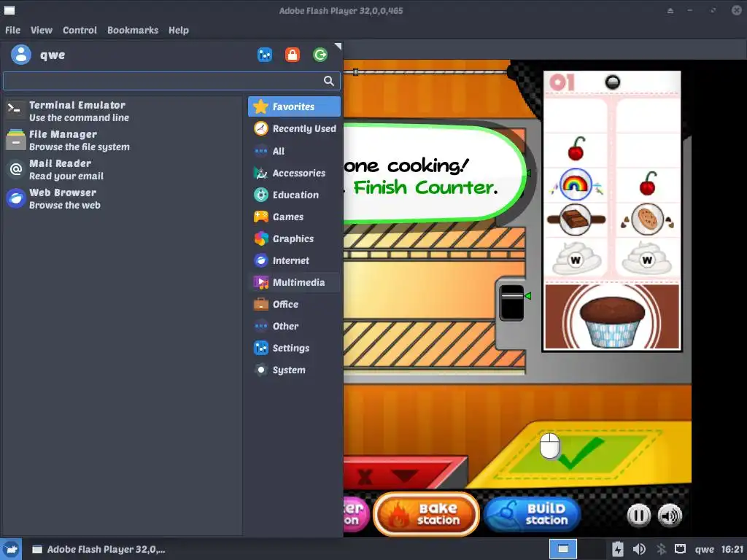Open the Help menu
Viewport: 747px width, 560px height.
[x=179, y=30]
